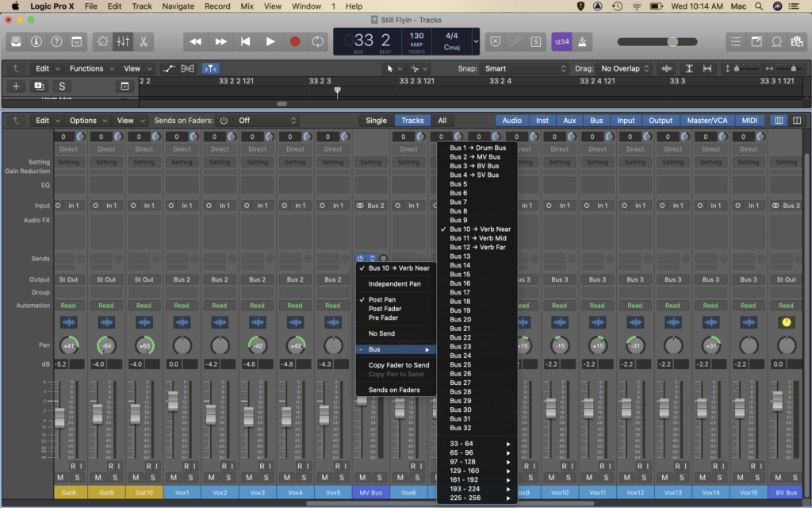Screen dimensions: 812x508
Task: Click the volume slider in control bar
Action: [672, 41]
